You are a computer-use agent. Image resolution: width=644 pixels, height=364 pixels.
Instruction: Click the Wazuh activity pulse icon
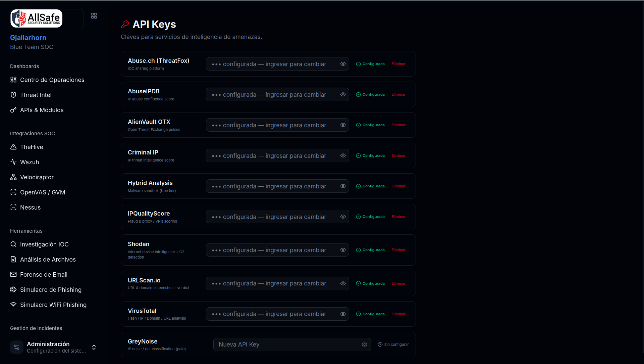pyautogui.click(x=13, y=162)
